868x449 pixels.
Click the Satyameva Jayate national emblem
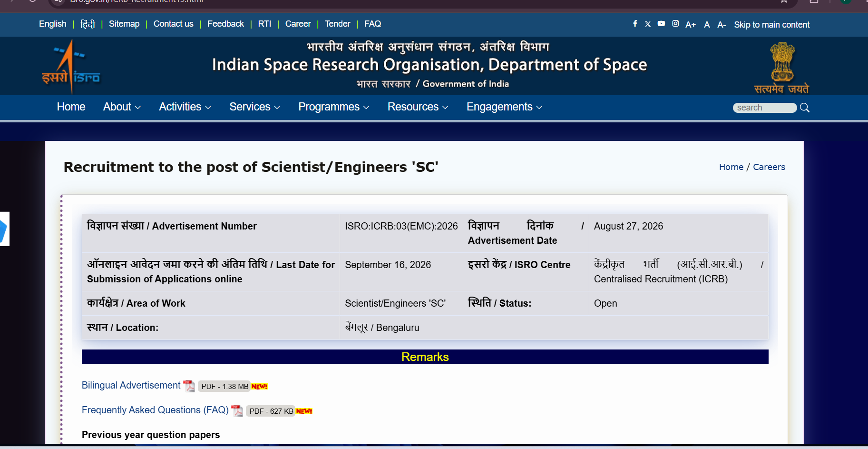click(782, 68)
